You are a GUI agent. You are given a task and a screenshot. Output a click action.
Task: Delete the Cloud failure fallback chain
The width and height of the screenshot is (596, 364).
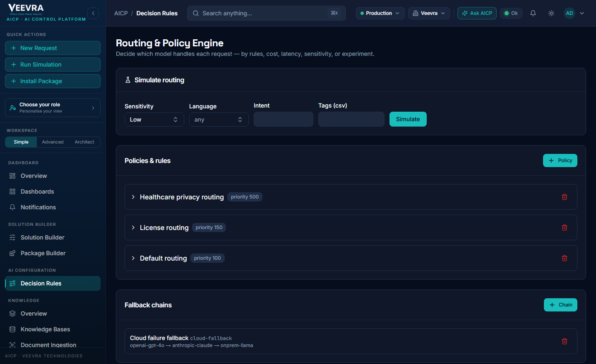click(565, 341)
